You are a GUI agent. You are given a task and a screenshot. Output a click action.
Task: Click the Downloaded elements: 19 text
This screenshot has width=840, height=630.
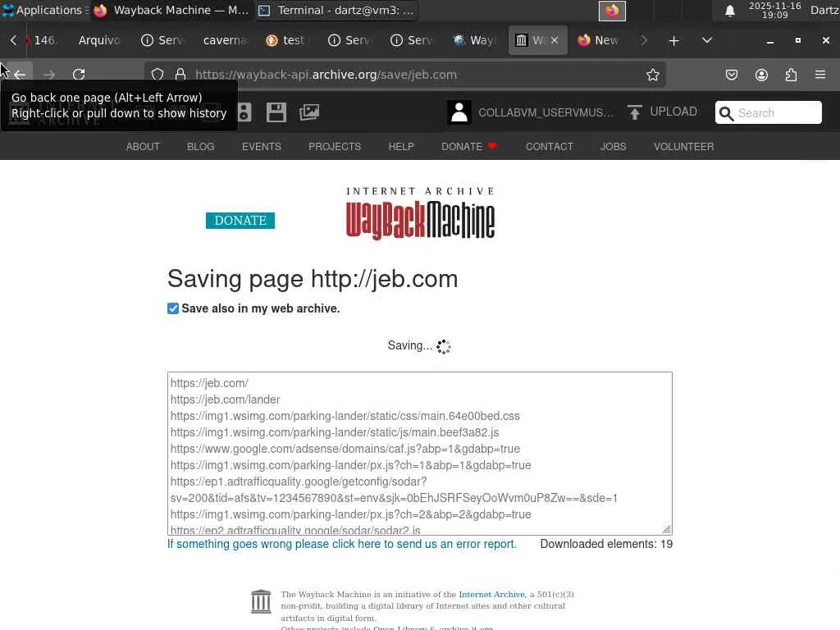click(x=606, y=544)
